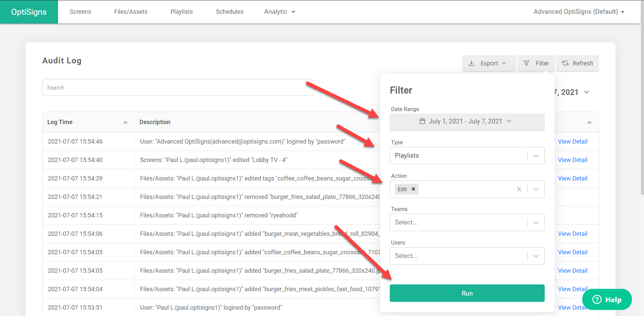The width and height of the screenshot is (644, 316).
Task: Open the Analytic dropdown menu
Action: [279, 12]
